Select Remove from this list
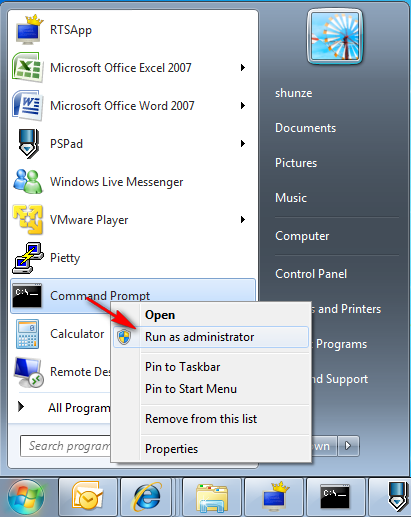Screen dimensions: 411x517 [201, 419]
